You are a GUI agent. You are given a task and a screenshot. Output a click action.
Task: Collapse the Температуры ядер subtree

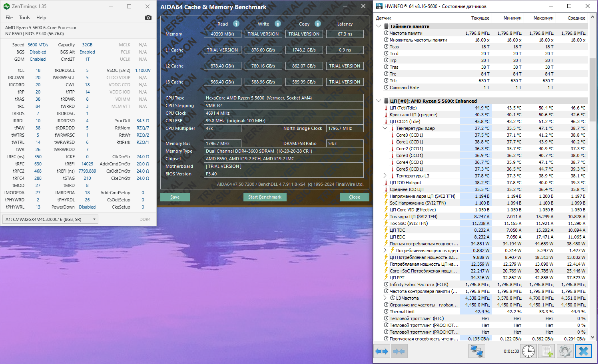coord(385,128)
